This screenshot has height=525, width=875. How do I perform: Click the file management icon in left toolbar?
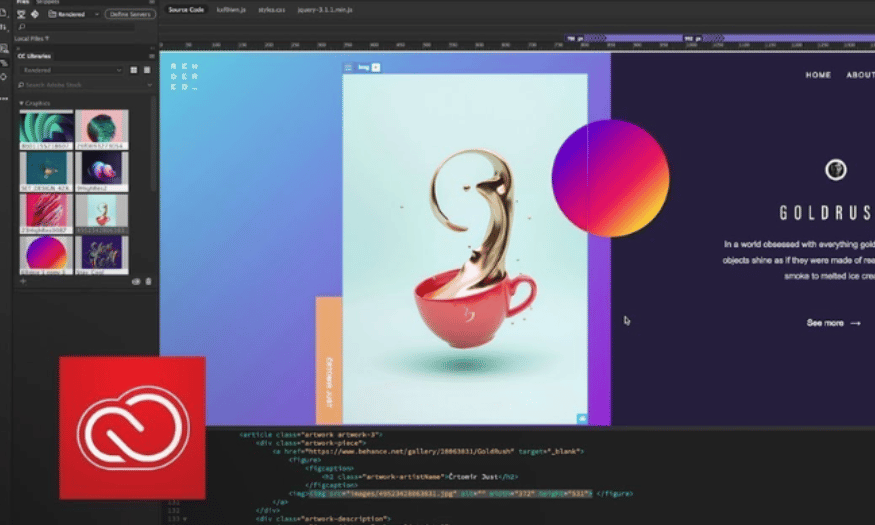(x=3, y=27)
